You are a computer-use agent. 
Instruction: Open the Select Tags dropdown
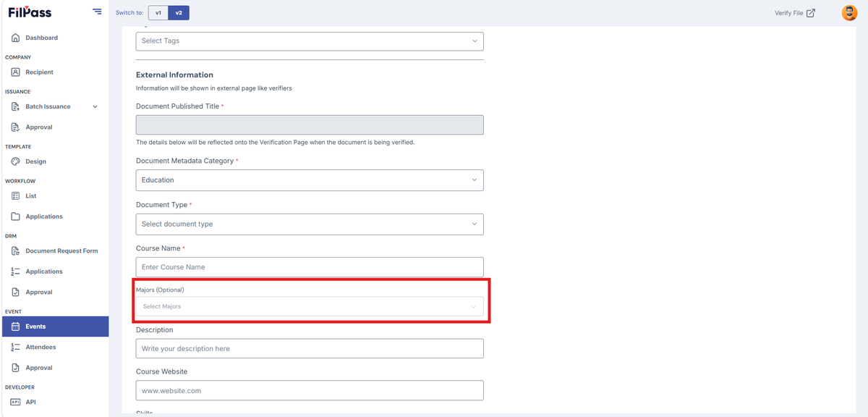(310, 41)
